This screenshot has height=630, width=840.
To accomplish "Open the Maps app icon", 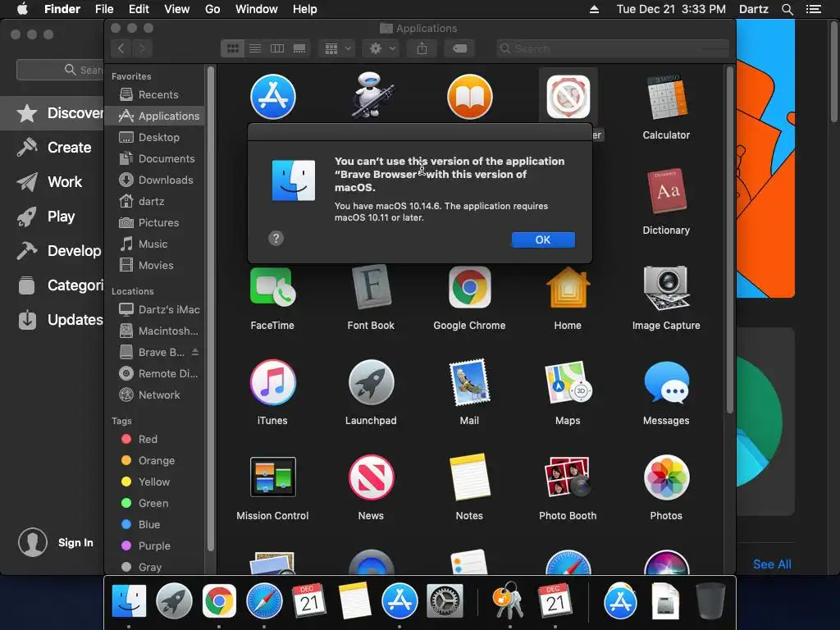I will tap(568, 382).
